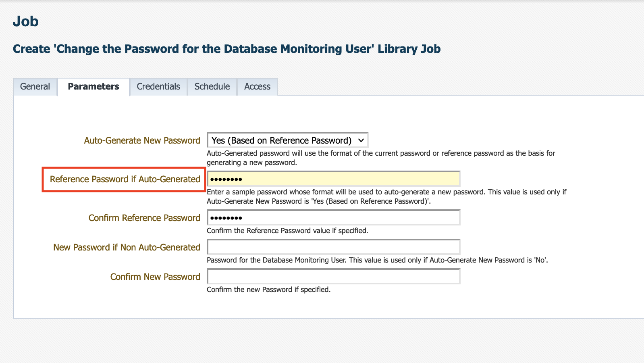
Task: Click into the Confirm Reference Password field
Action: pos(333,218)
